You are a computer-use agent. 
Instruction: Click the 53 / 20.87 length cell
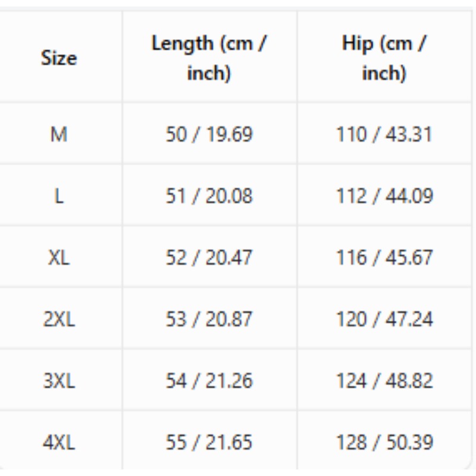tap(209, 319)
